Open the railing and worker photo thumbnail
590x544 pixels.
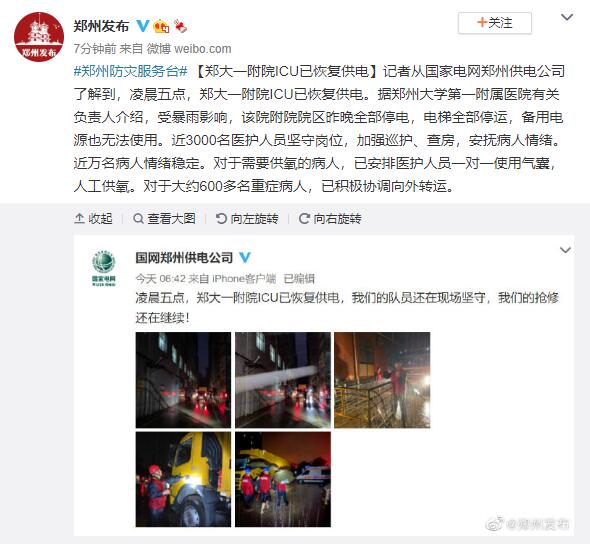pyautogui.click(x=382, y=380)
